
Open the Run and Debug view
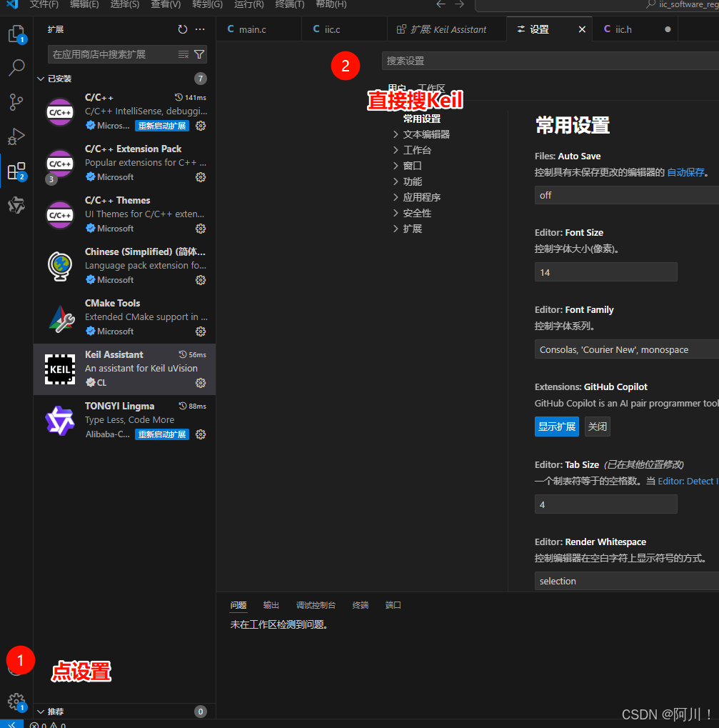coord(16,136)
